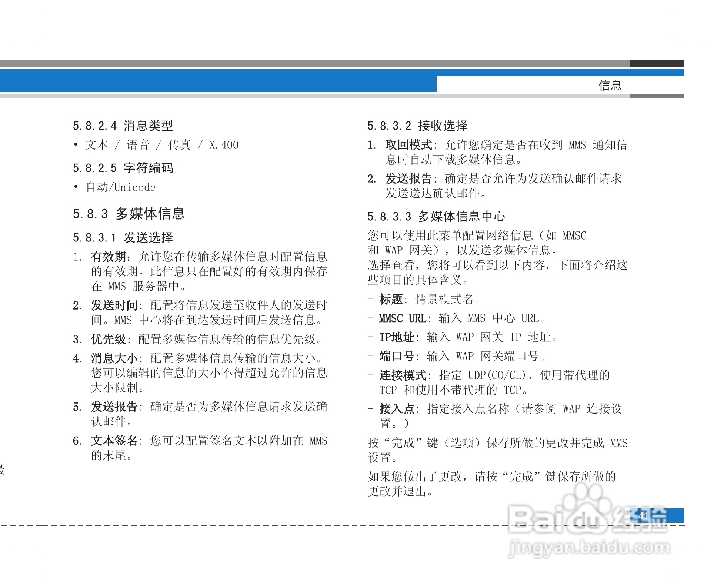Image resolution: width=714 pixels, height=588 pixels.
Task: Click the heading 5.8.3.1 发送选择
Action: coord(123,237)
